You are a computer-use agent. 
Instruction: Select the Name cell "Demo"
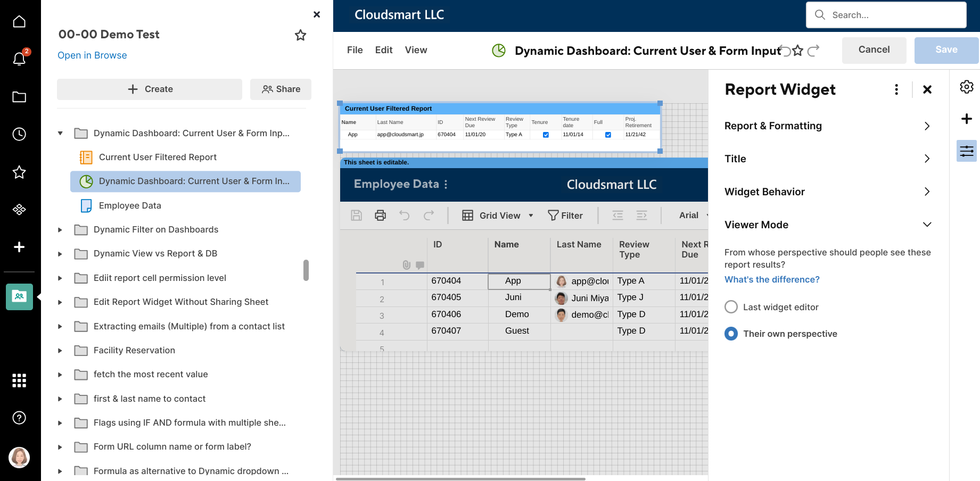coord(519,314)
